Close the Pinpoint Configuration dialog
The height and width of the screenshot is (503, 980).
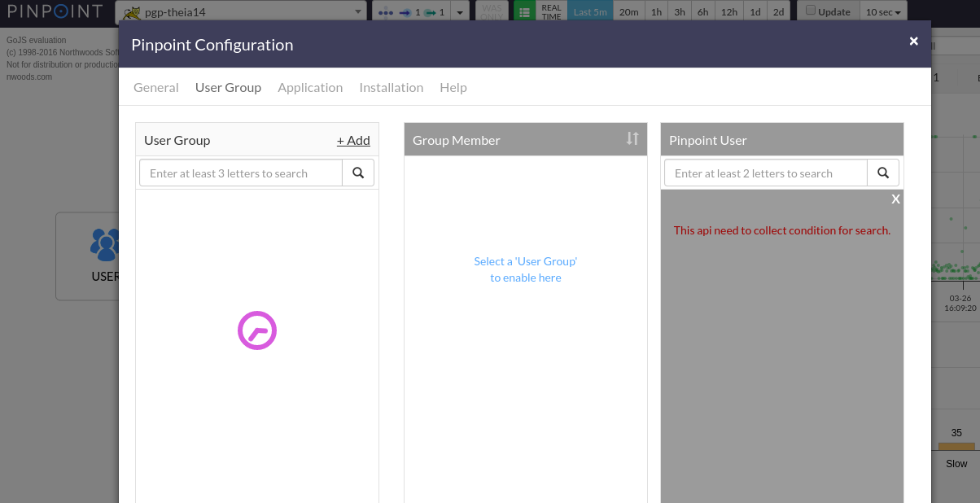click(913, 41)
